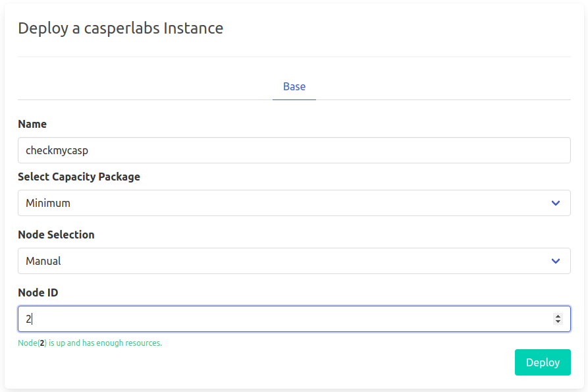Click into the Node ID field
The height and width of the screenshot is (392, 588).
(x=283, y=319)
